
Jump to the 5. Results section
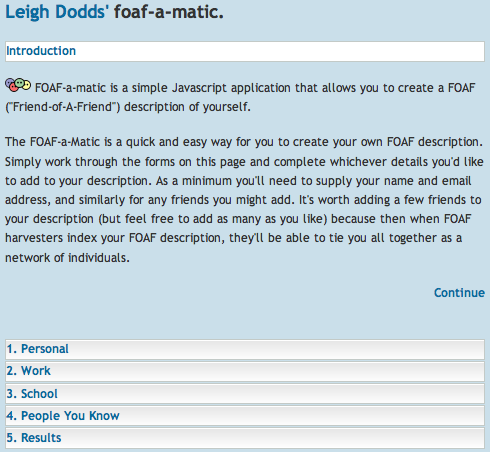click(x=245, y=438)
